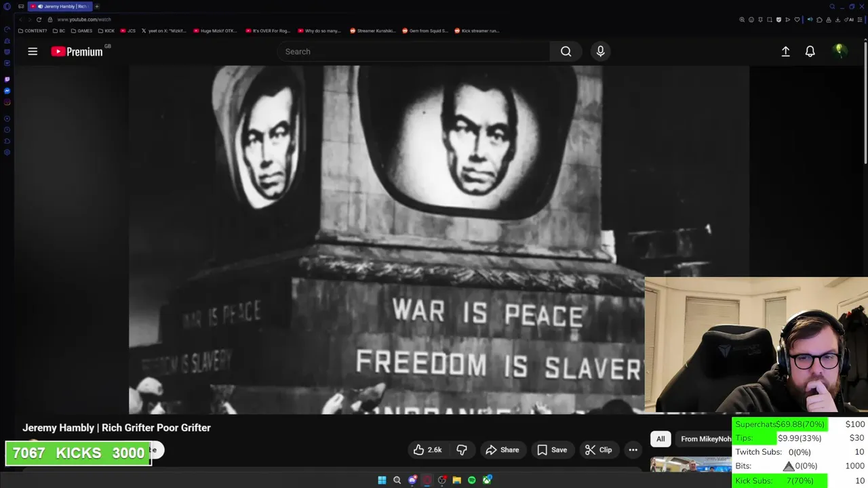Open the Huge Mizkif OTK bookmark
Viewport: 868px width, 488px height.
pyautogui.click(x=216, y=30)
